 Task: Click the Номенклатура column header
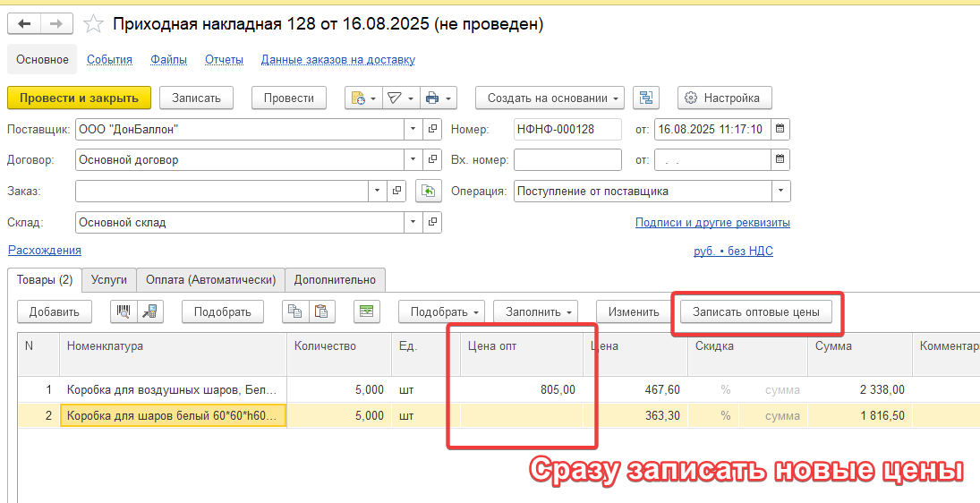(x=173, y=354)
